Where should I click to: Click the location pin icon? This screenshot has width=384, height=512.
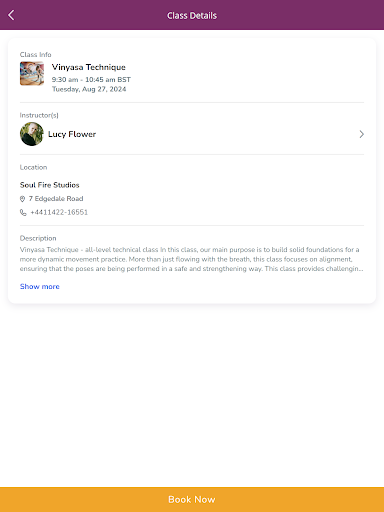point(22,199)
